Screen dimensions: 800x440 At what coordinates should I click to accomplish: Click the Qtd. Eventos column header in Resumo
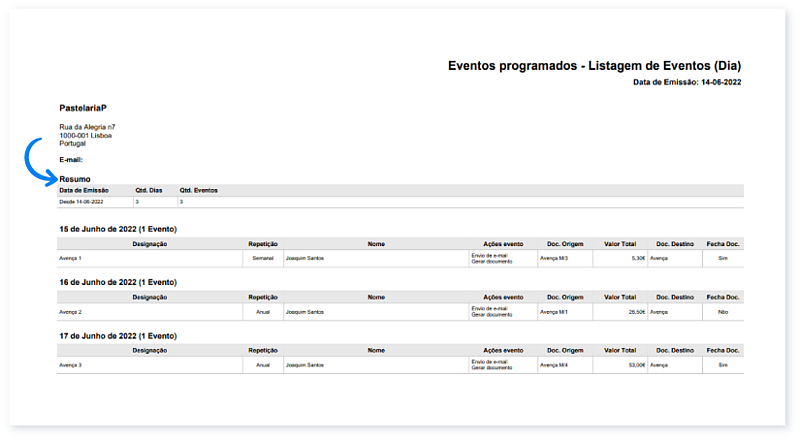(199, 189)
